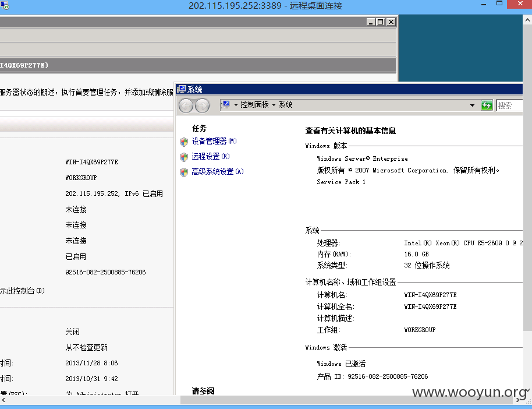The image size is (532, 409).
Task: Click product ID in System window
Action: pyautogui.click(x=372, y=376)
